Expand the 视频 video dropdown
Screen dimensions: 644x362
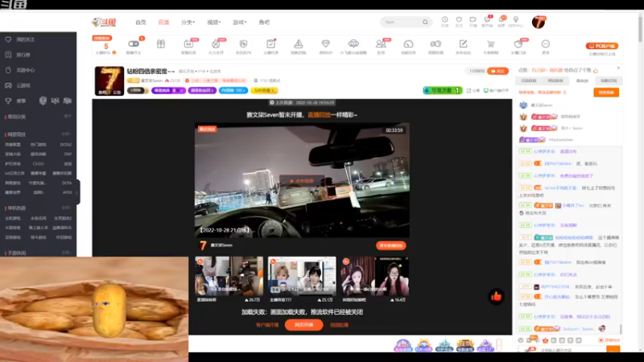[213, 23]
